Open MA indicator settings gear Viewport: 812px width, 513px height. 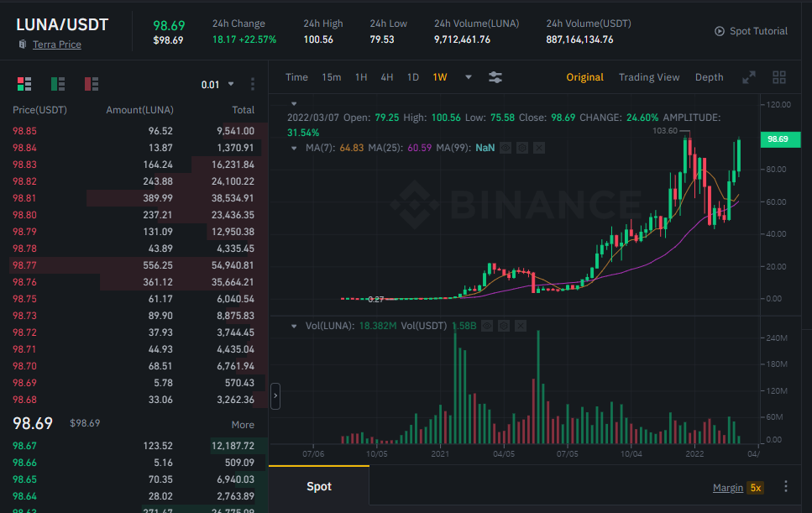tap(522, 148)
